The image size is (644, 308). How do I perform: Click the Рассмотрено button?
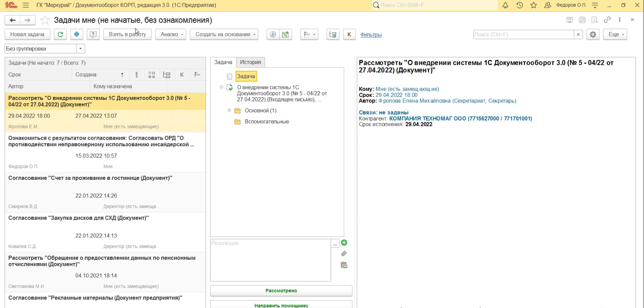pyautogui.click(x=281, y=291)
